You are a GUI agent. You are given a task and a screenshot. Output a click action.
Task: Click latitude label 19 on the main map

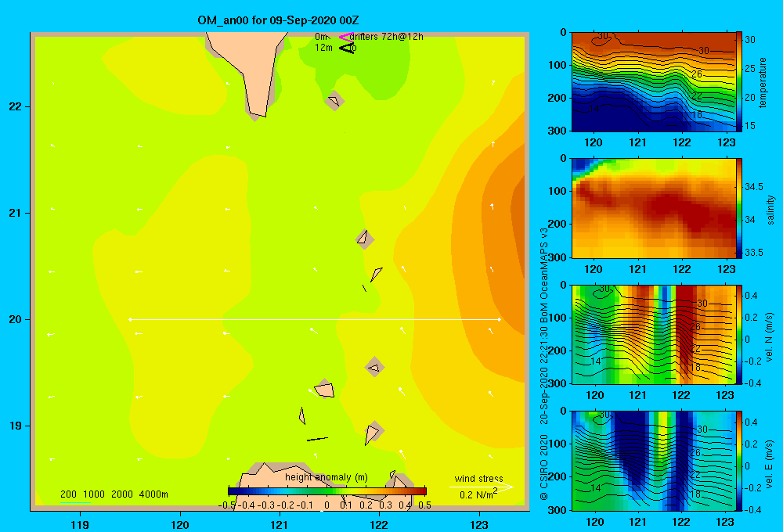pyautogui.click(x=15, y=426)
